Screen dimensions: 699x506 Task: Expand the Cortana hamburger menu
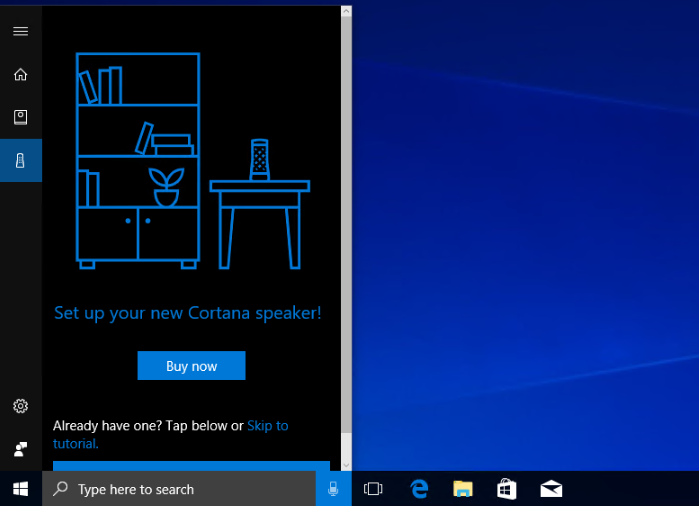click(x=21, y=31)
